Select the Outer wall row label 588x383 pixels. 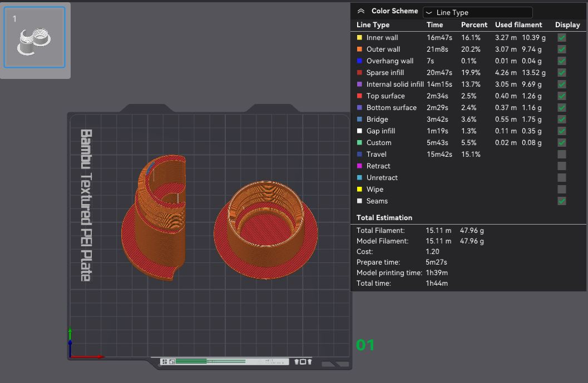coord(383,49)
